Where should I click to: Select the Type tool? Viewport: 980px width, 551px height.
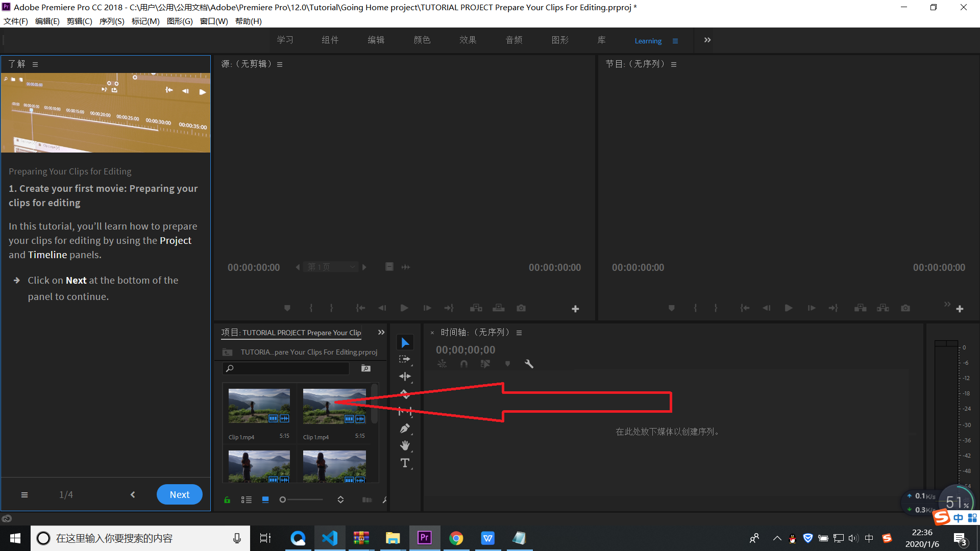click(405, 463)
